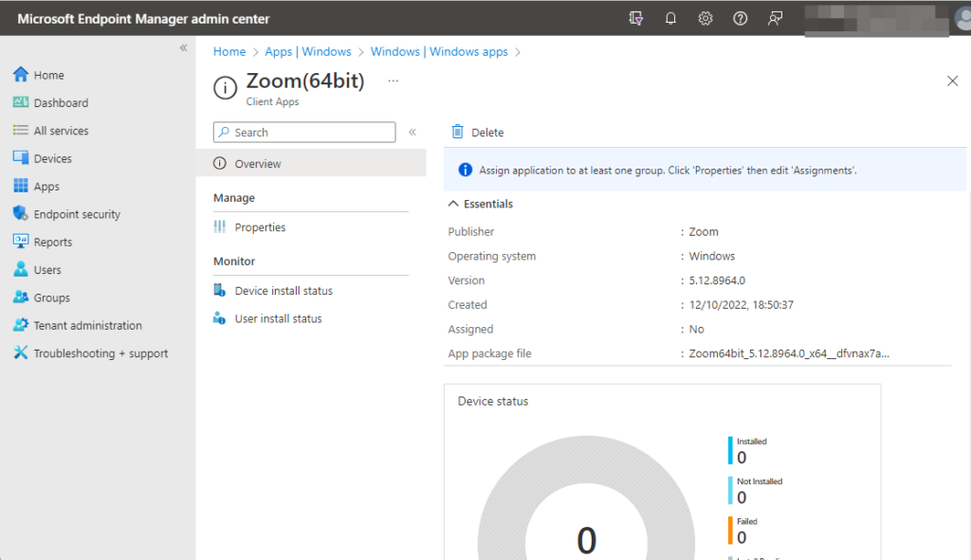The width and height of the screenshot is (971, 560).
Task: Click the Operating system value Windows
Action: pos(712,256)
